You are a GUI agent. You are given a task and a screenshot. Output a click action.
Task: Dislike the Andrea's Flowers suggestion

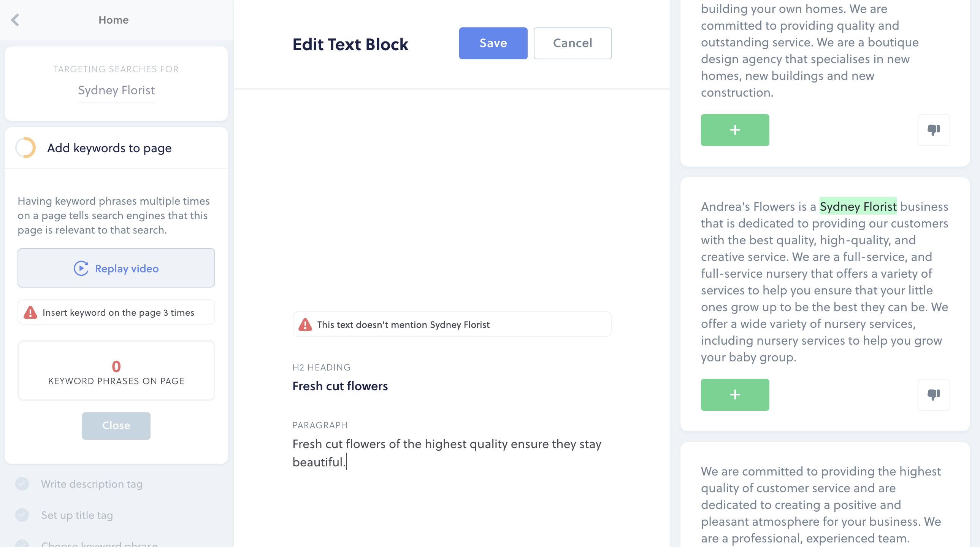(934, 394)
